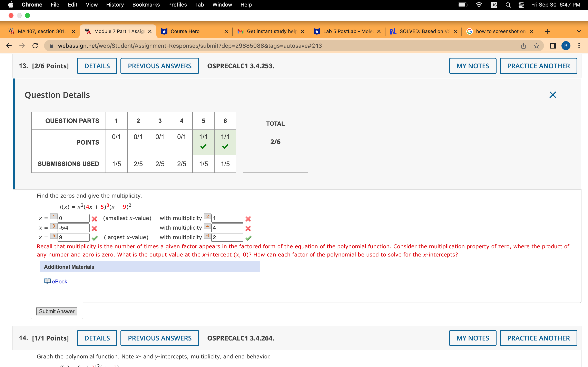Bookmark this page with the star icon

tap(536, 46)
